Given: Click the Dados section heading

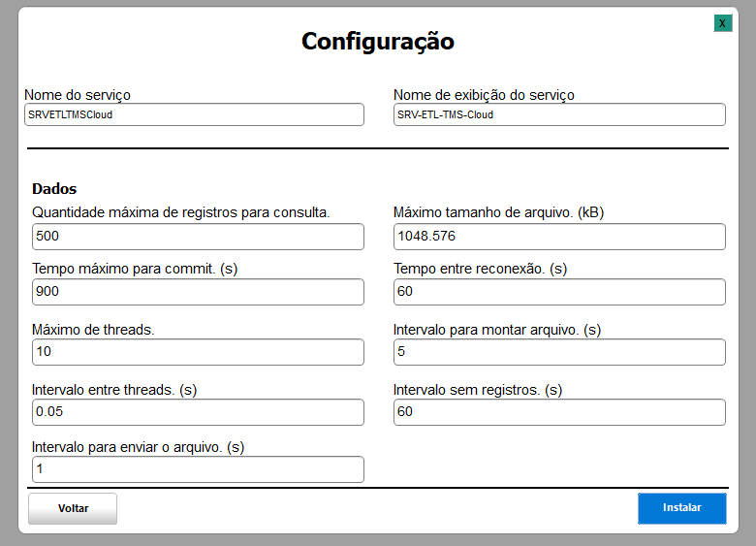Looking at the screenshot, I should (54, 188).
